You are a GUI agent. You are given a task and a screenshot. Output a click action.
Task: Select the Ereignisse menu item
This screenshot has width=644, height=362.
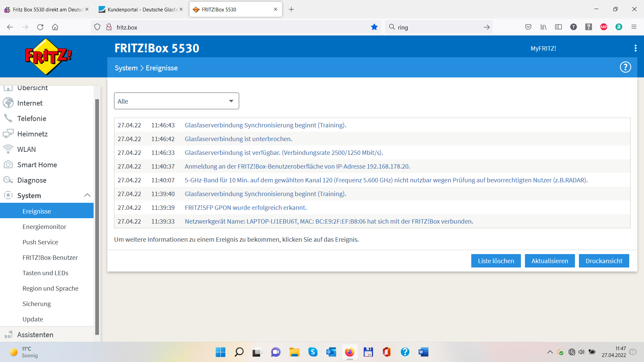(47, 211)
